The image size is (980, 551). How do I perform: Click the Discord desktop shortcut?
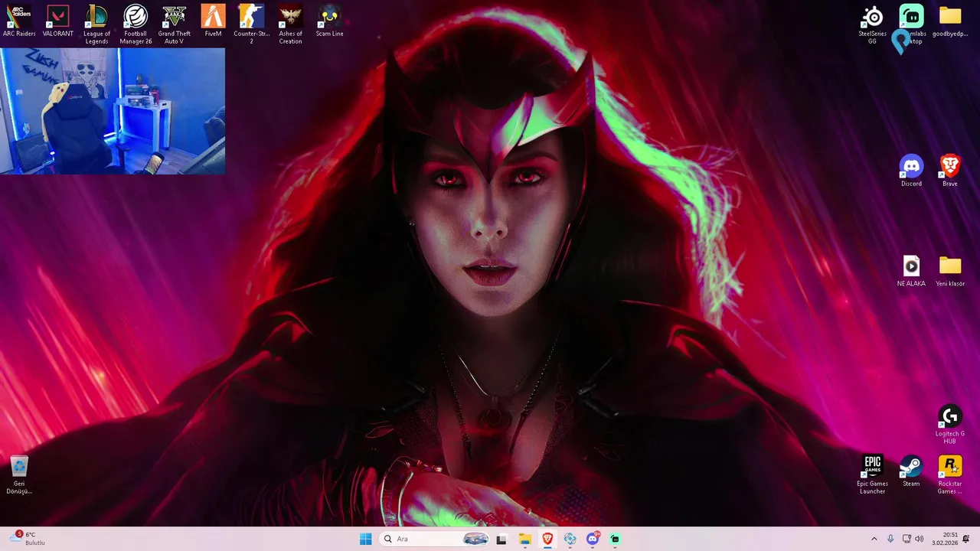point(911,171)
